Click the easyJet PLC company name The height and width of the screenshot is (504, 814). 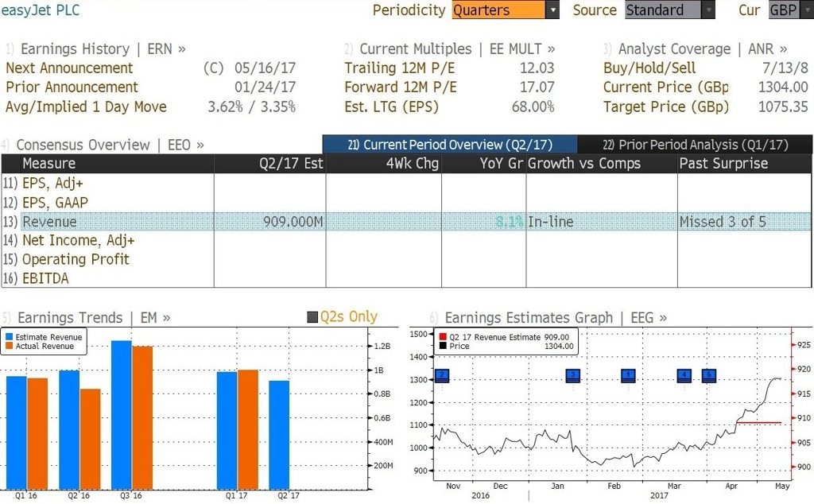click(41, 10)
